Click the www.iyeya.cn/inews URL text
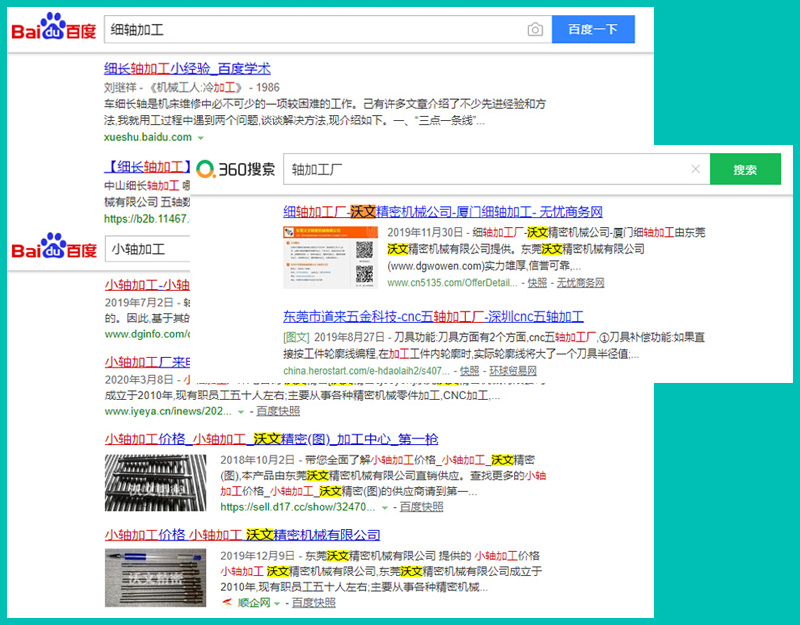This screenshot has height=625, width=800. 168,411
